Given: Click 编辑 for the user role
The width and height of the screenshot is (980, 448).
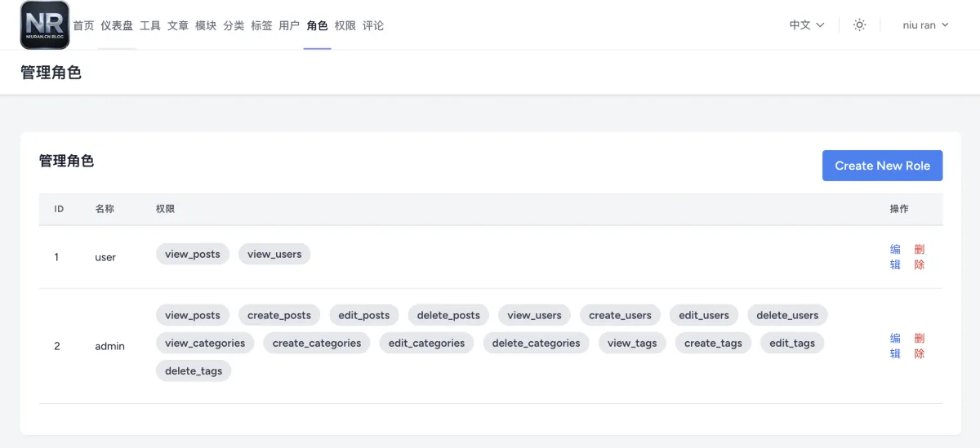Looking at the screenshot, I should click(895, 257).
